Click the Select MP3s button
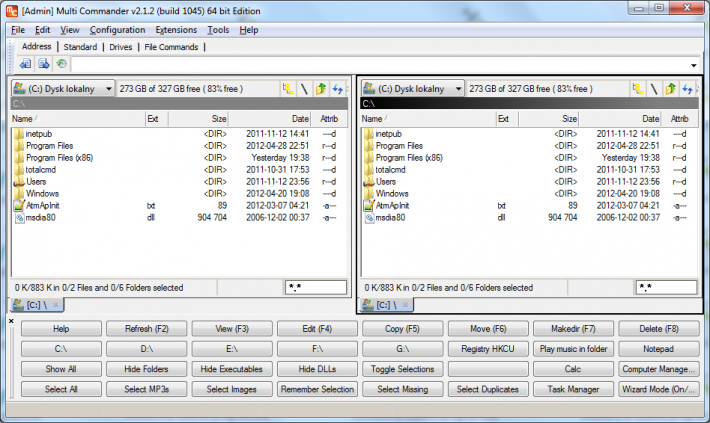 click(147, 389)
